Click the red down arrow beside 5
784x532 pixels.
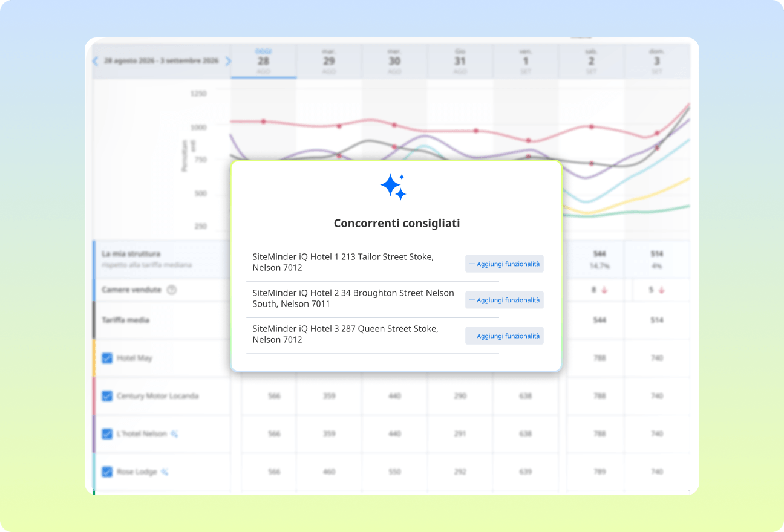click(x=661, y=290)
